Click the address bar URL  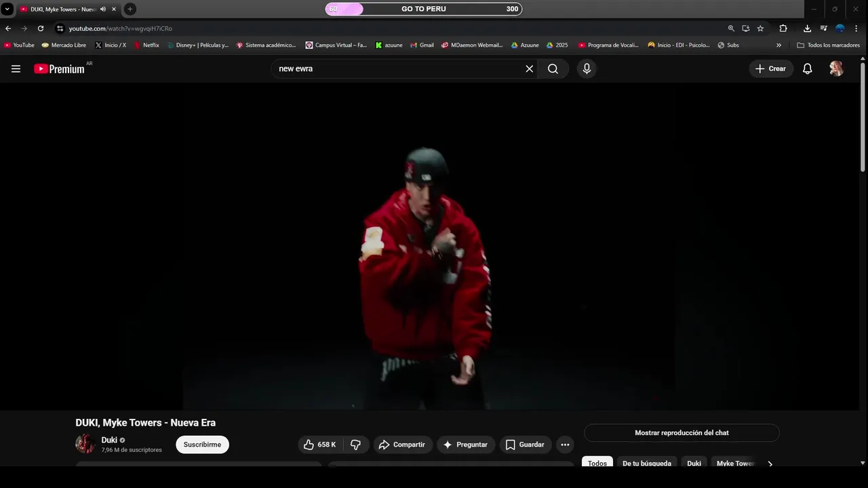point(121,28)
